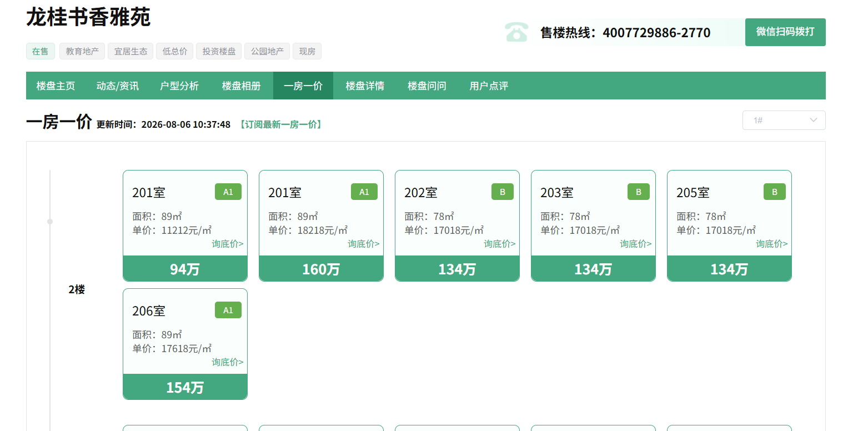Click the 在售 status tag

(41, 51)
